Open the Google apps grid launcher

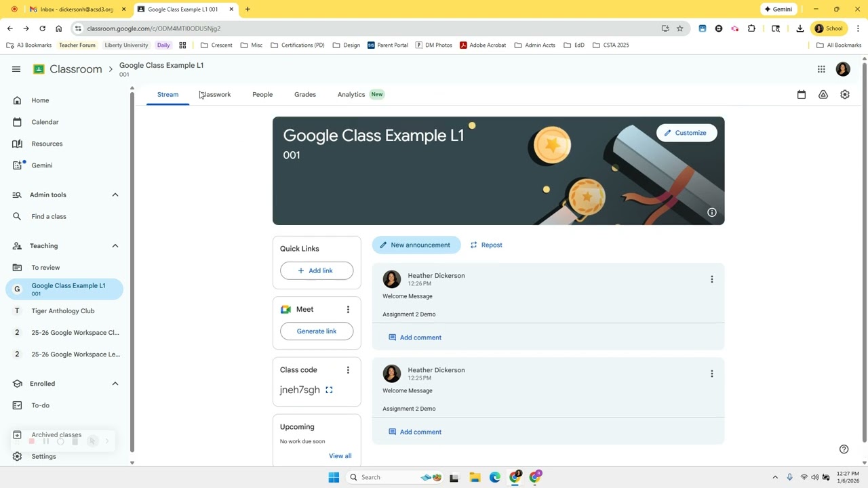tap(821, 69)
